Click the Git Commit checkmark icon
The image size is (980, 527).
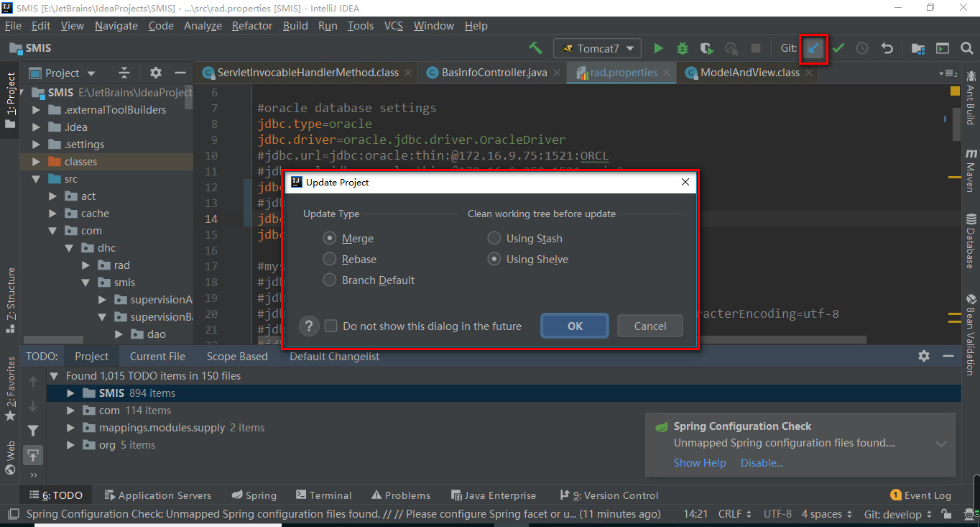(x=838, y=48)
